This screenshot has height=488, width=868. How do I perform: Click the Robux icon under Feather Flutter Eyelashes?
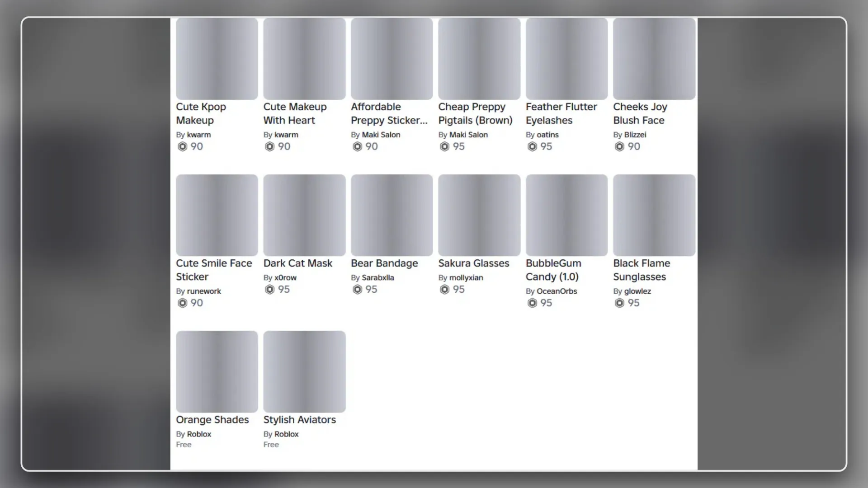point(532,146)
